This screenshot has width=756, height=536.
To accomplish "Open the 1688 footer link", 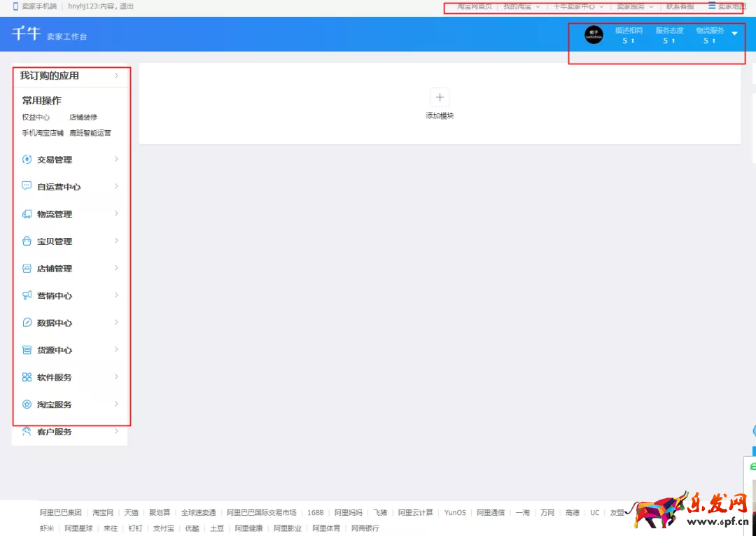I will click(x=315, y=512).
